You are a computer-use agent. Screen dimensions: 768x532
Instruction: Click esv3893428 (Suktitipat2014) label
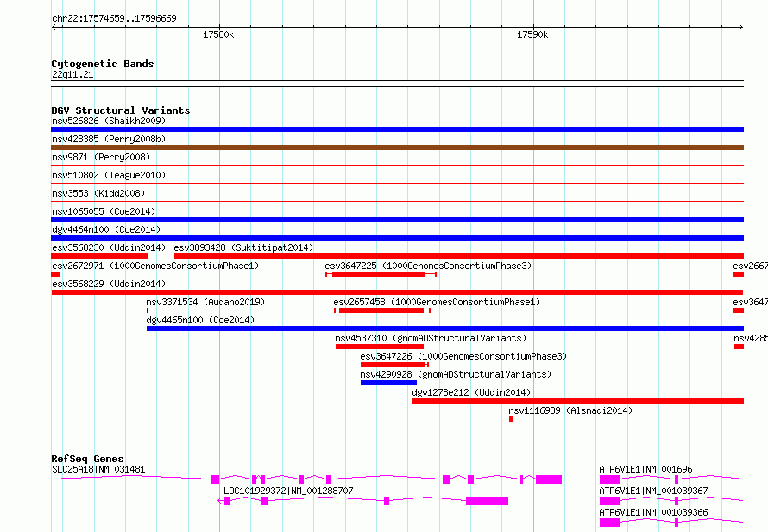pos(243,247)
